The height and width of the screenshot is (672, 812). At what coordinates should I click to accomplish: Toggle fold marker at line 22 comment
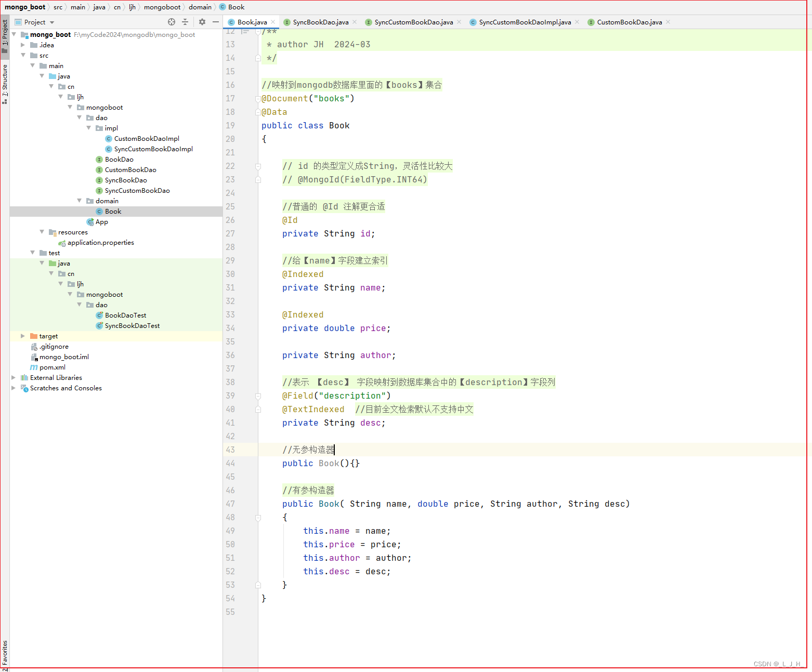pos(258,166)
